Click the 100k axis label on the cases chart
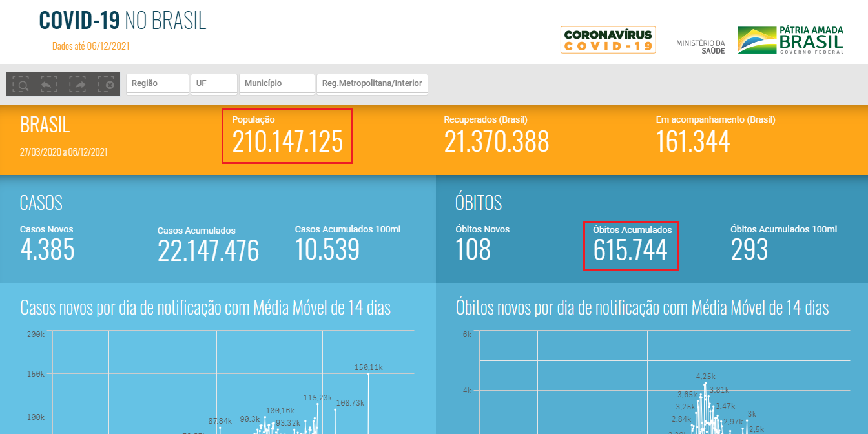The width and height of the screenshot is (868, 434). [36, 417]
